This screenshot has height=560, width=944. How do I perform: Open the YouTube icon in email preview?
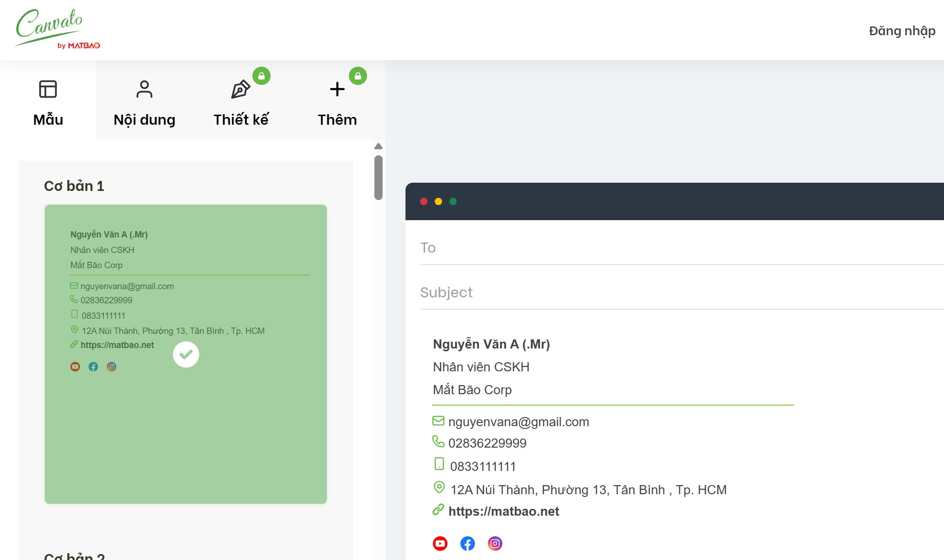click(440, 544)
